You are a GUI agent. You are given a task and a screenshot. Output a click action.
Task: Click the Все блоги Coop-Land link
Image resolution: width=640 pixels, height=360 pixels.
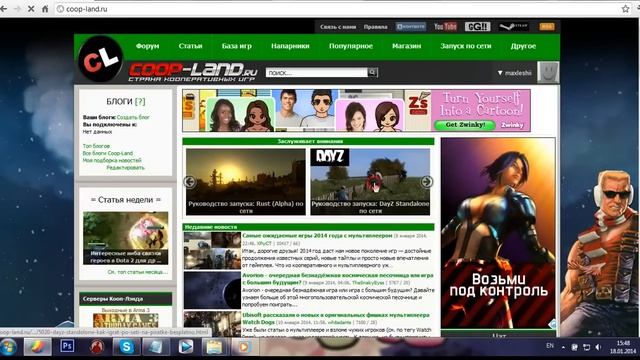108,153
